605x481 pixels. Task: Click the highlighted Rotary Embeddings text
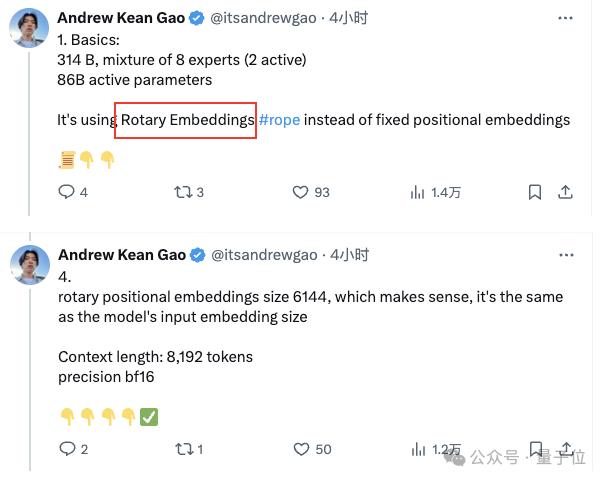pyautogui.click(x=187, y=120)
